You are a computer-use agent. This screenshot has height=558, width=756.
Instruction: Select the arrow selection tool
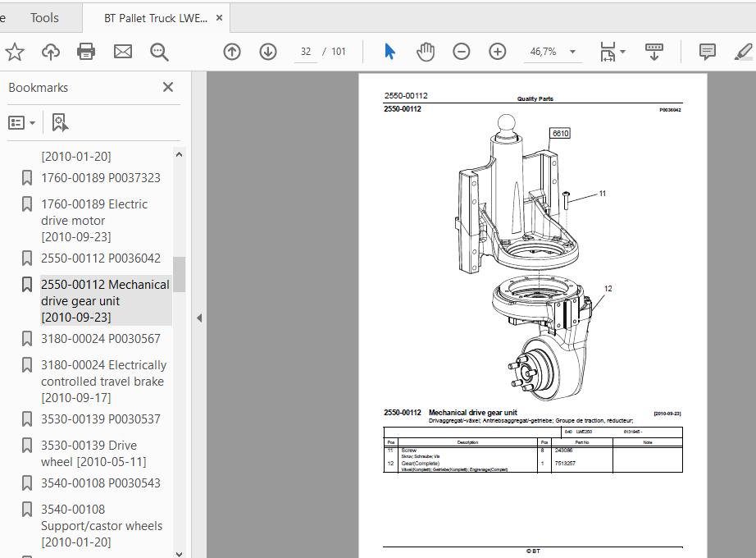pyautogui.click(x=389, y=52)
